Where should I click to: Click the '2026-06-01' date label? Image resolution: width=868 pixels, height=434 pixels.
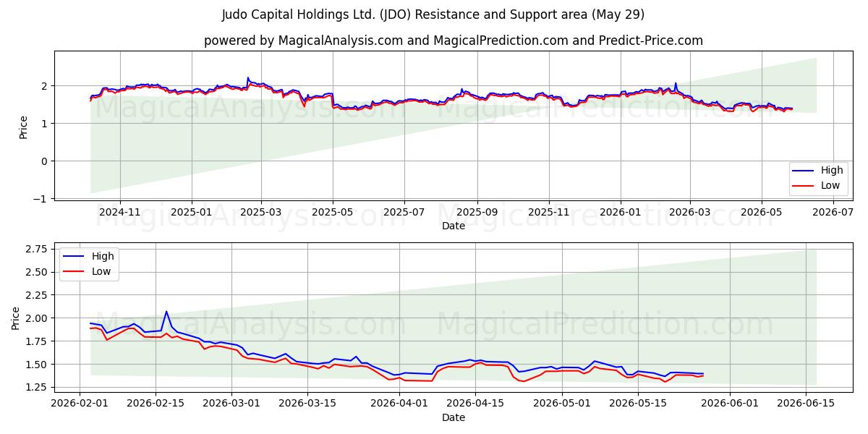(730, 404)
